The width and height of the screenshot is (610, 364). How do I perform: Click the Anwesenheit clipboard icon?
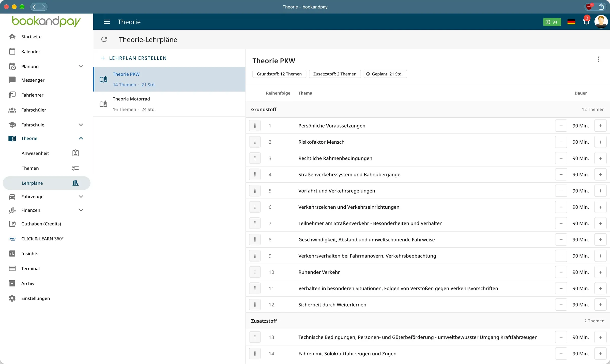pos(75,153)
